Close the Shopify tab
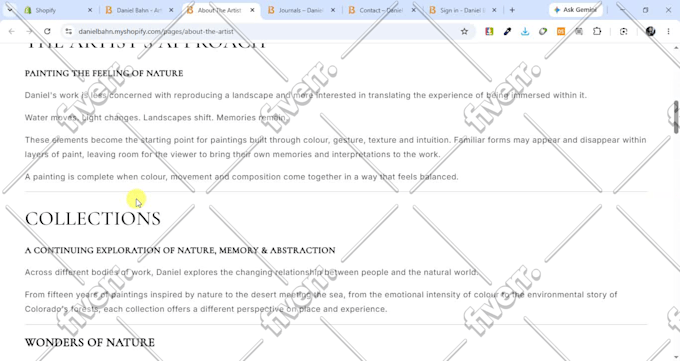Screen dimensions: 680x361 point(90,10)
